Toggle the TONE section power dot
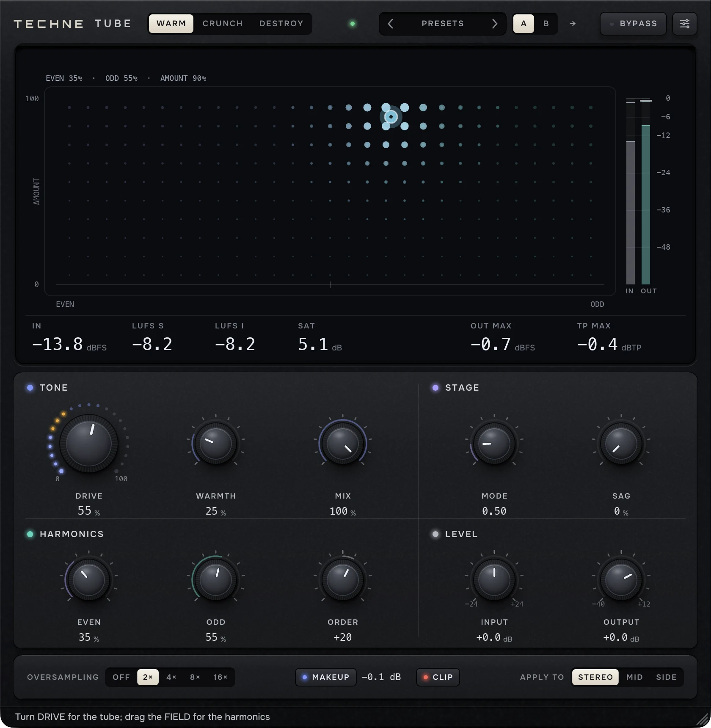Screen dimensions: 711x728 point(30,387)
